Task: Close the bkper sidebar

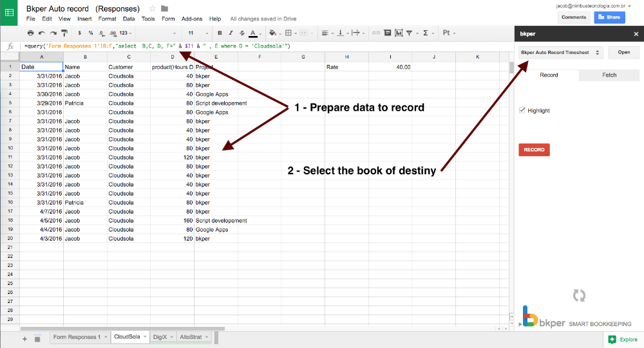Action: 636,34
